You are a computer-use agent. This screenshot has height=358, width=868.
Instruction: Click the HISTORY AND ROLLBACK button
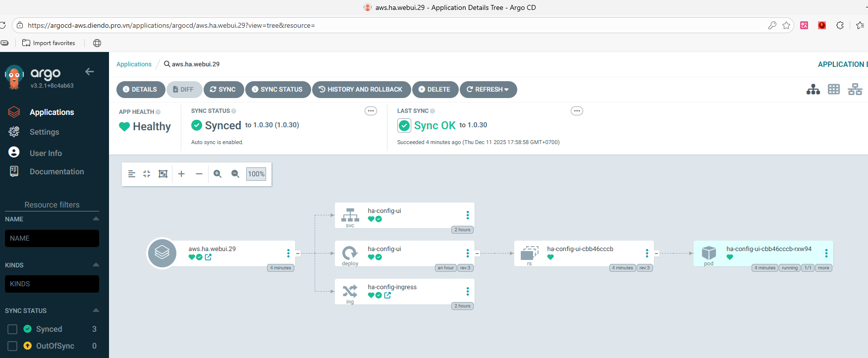(x=361, y=90)
